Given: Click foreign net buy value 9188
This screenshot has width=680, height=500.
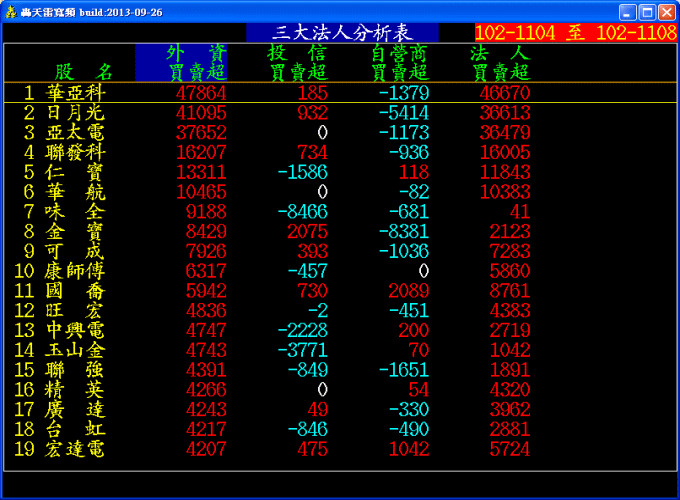Looking at the screenshot, I should pos(206,212).
